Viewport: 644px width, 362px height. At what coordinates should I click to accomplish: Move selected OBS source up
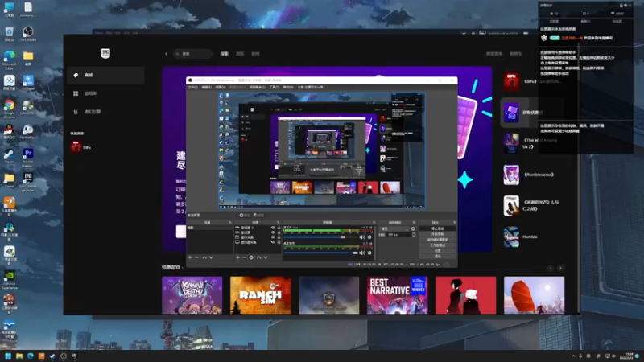[x=258, y=257]
